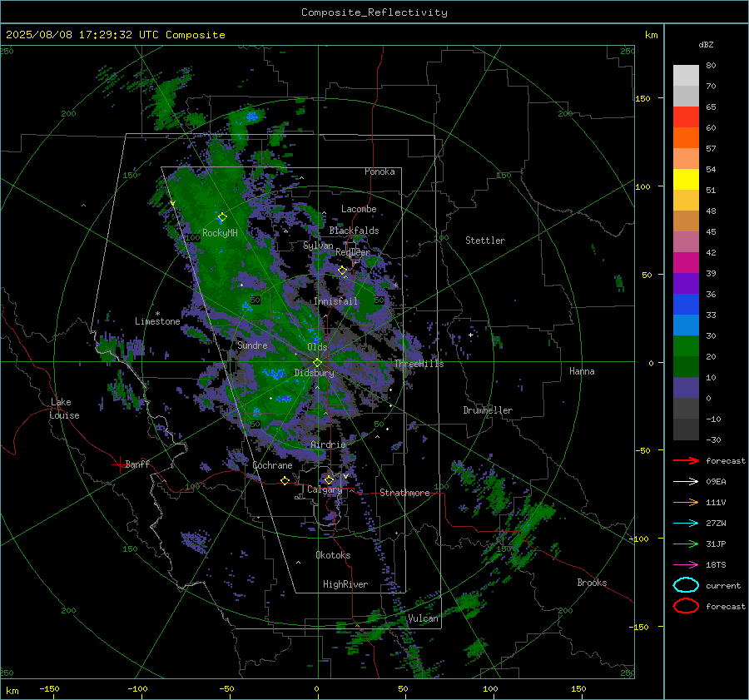The height and width of the screenshot is (700, 749).
Task: Pick the orange swatch between 60 and 57 dBZ
Action: [x=686, y=137]
